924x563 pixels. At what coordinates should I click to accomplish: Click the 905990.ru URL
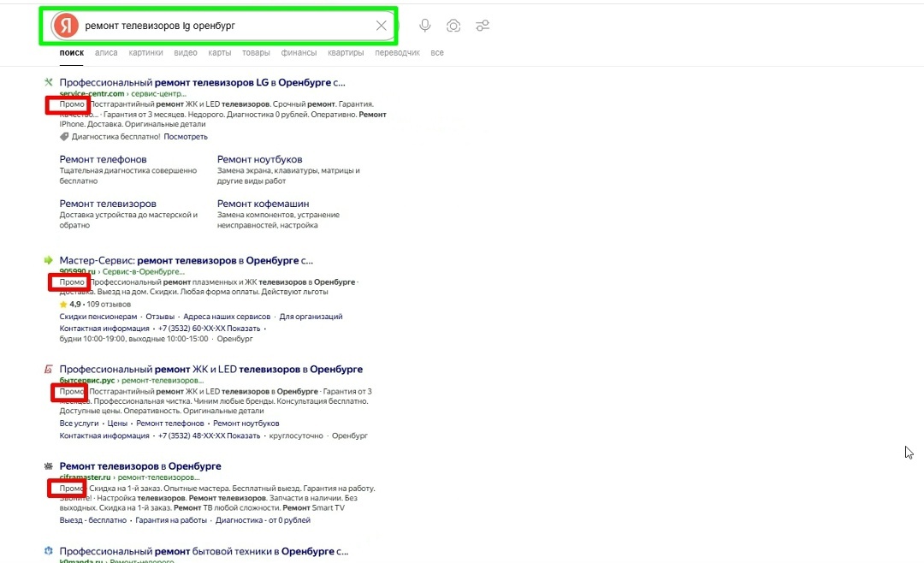point(77,271)
